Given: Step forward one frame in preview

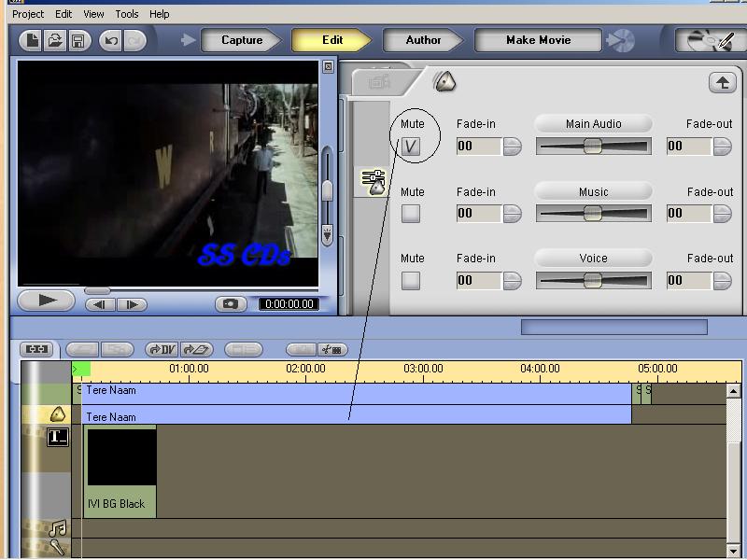Looking at the screenshot, I should click(x=132, y=305).
